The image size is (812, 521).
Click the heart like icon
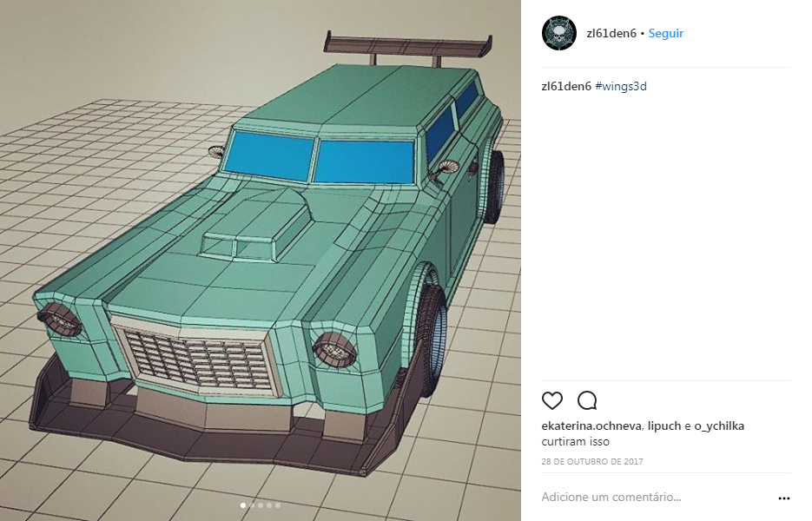coord(552,400)
